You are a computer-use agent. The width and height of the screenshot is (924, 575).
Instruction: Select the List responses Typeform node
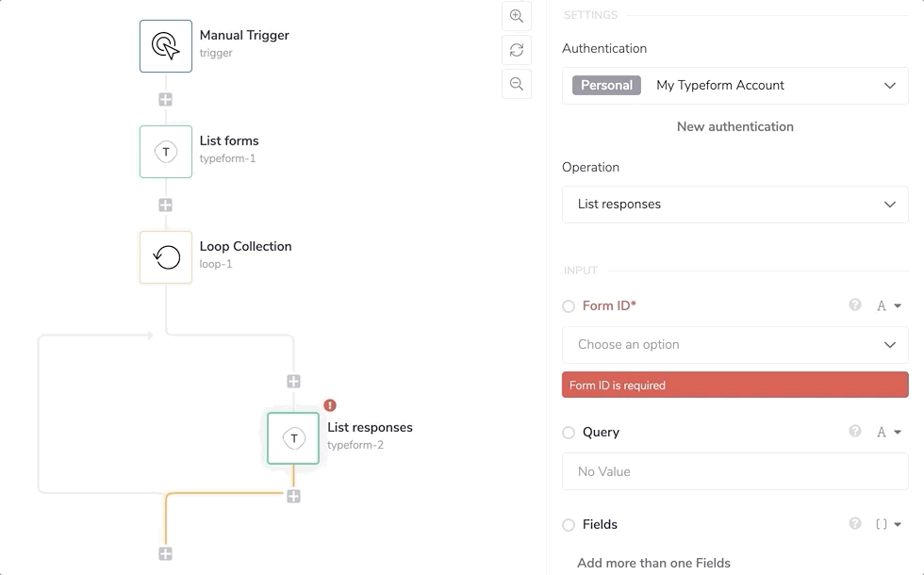pos(293,438)
